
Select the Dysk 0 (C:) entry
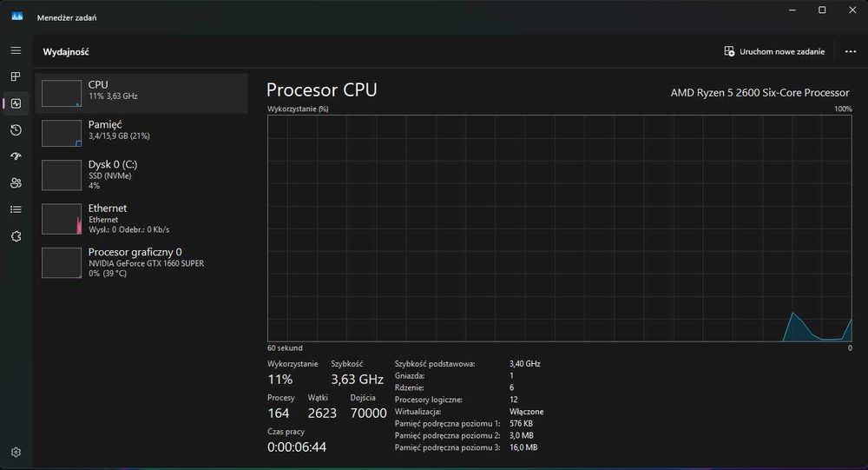pos(141,174)
